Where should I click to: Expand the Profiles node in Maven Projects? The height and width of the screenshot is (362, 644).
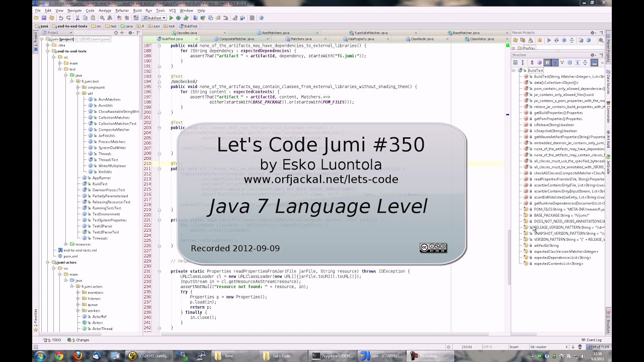click(x=513, y=48)
